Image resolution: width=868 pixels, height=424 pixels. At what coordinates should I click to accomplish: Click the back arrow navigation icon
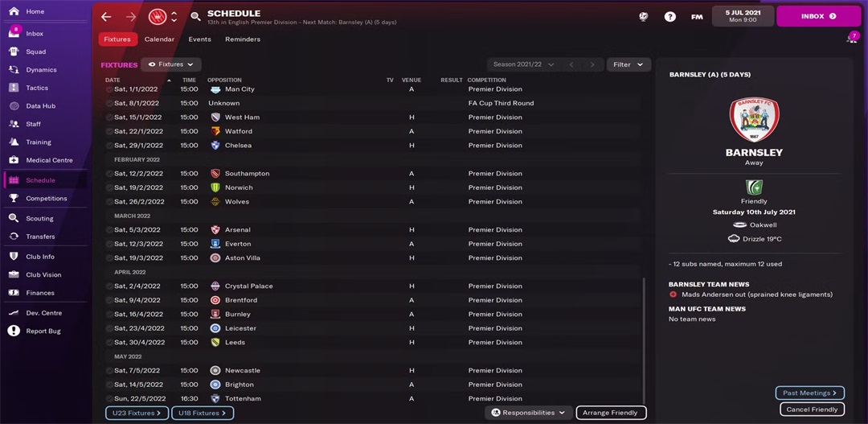[x=106, y=16]
